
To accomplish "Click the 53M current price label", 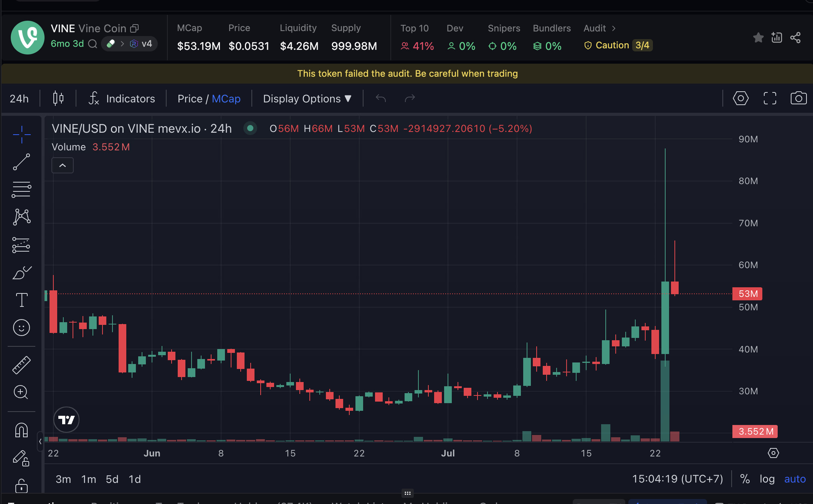I will (x=747, y=294).
